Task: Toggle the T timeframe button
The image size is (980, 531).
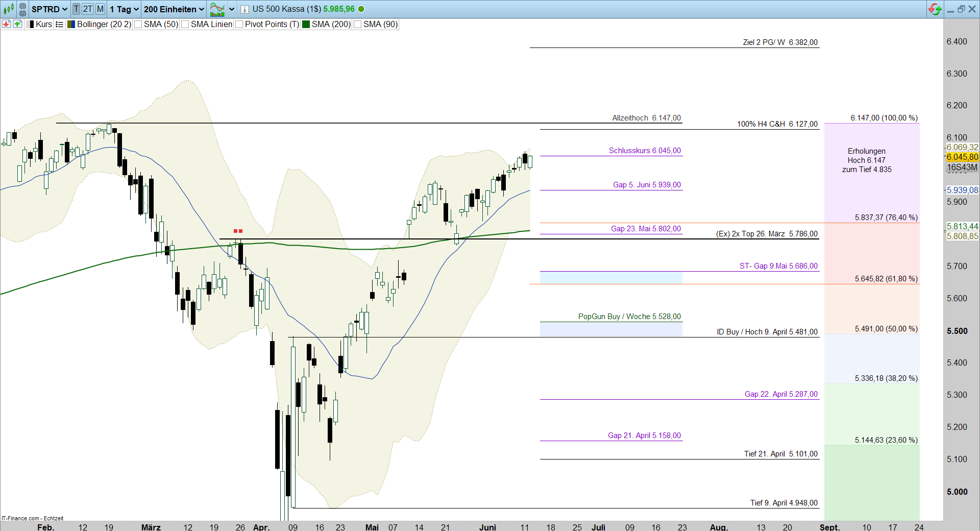Action: coord(76,9)
